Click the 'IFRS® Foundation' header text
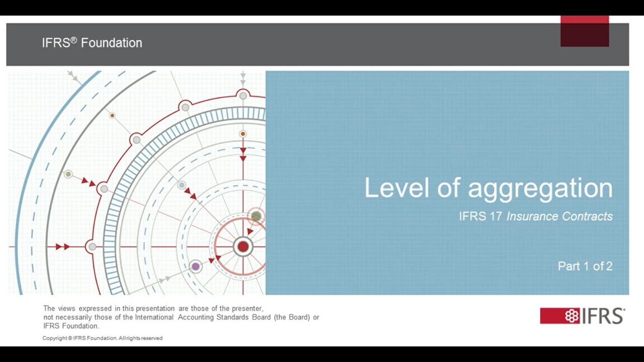Screen dimensions: 644x362 click(92, 43)
